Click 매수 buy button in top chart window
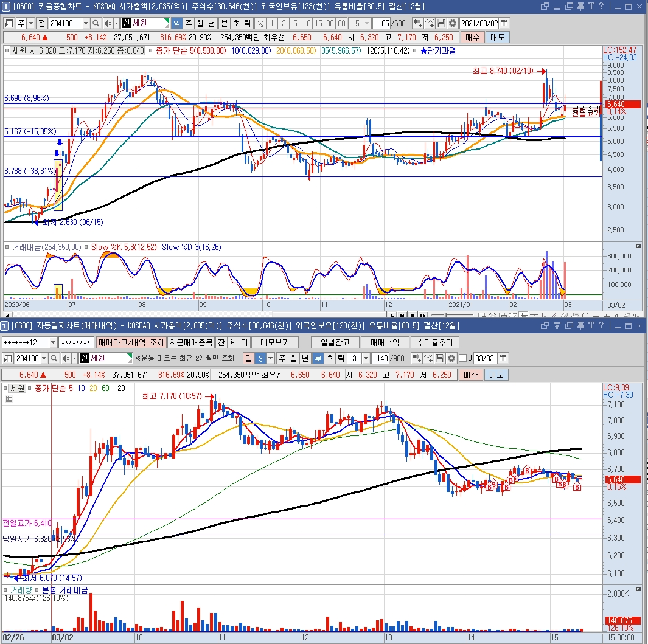The height and width of the screenshot is (644, 648). pos(472,37)
